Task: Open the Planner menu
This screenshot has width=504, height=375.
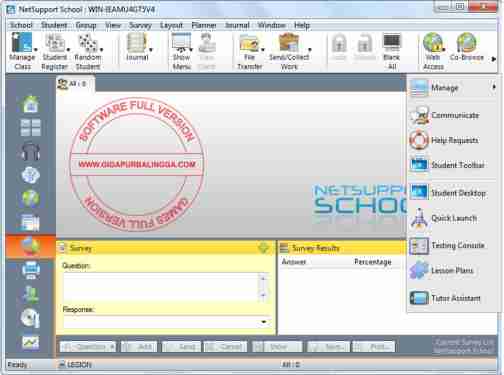Action: [x=204, y=25]
